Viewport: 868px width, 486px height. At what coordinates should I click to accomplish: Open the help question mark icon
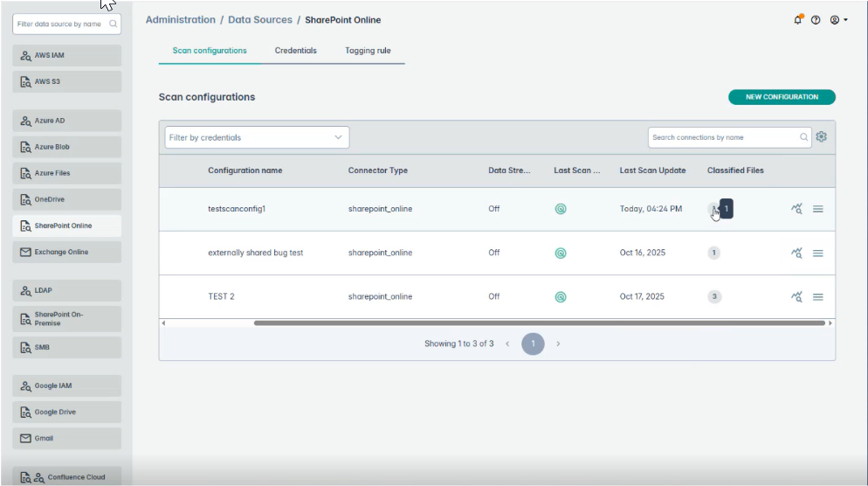[x=816, y=20]
